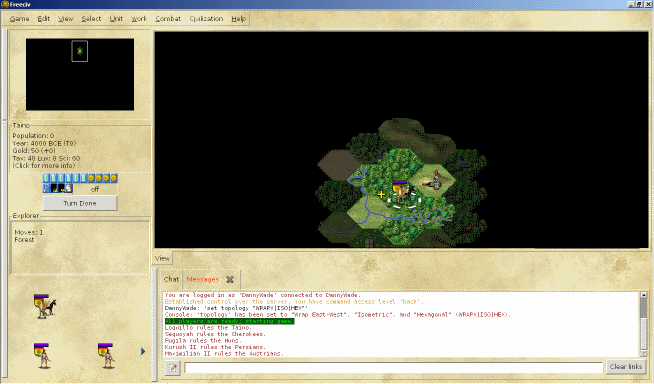Click the government status icon beside 'off'

[69, 188]
